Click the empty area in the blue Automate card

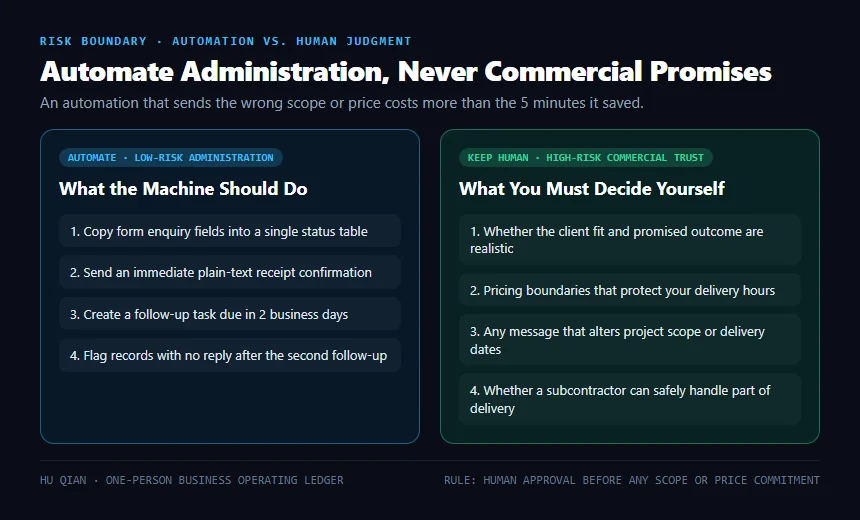point(230,407)
